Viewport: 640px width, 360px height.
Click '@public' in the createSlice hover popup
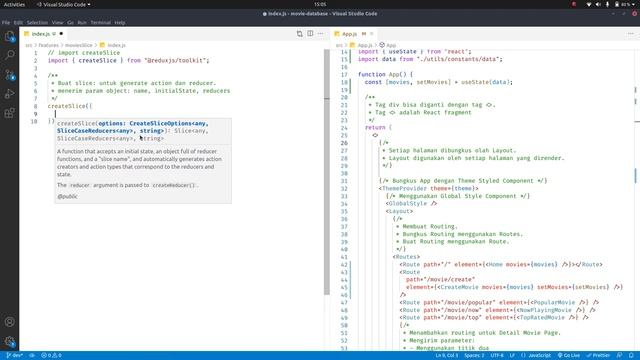click(67, 196)
